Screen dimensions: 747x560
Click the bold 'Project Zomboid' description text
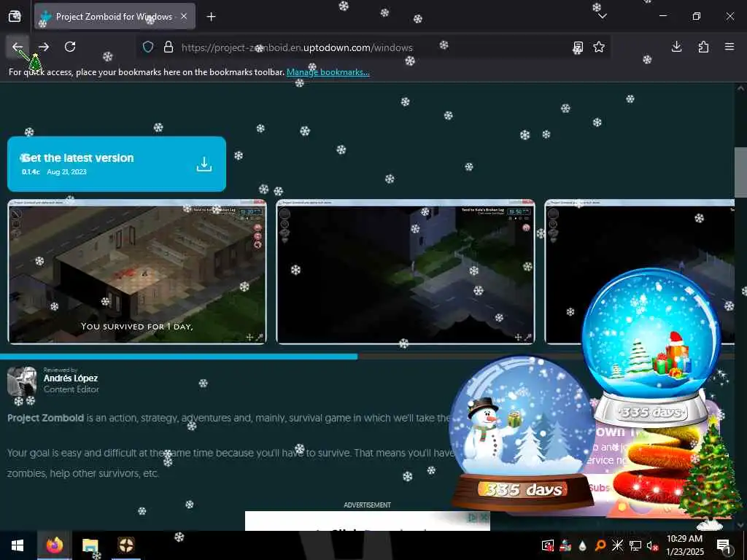pyautogui.click(x=46, y=418)
